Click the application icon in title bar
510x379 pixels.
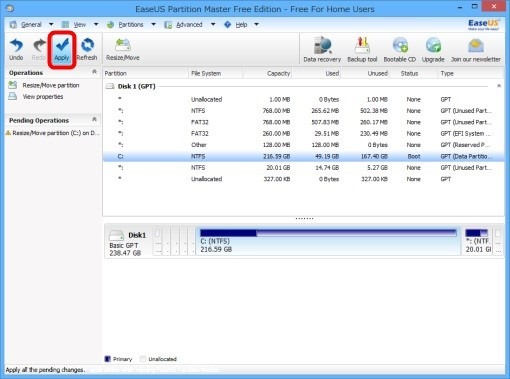(10, 8)
